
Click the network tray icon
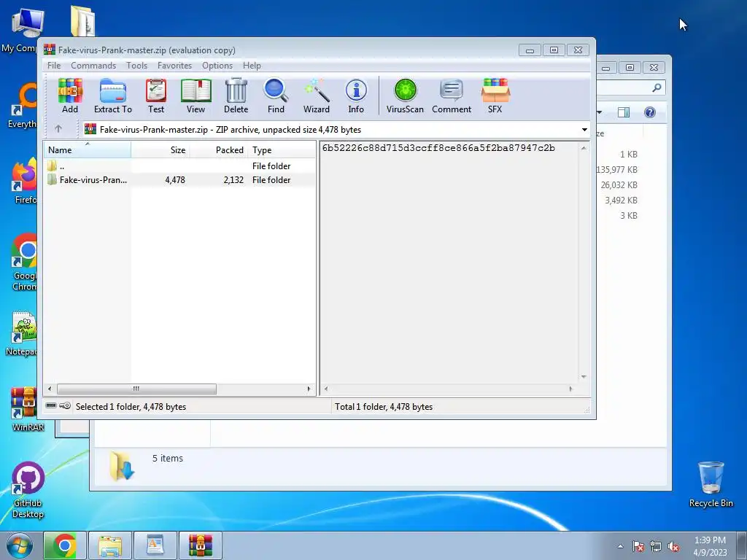click(656, 547)
